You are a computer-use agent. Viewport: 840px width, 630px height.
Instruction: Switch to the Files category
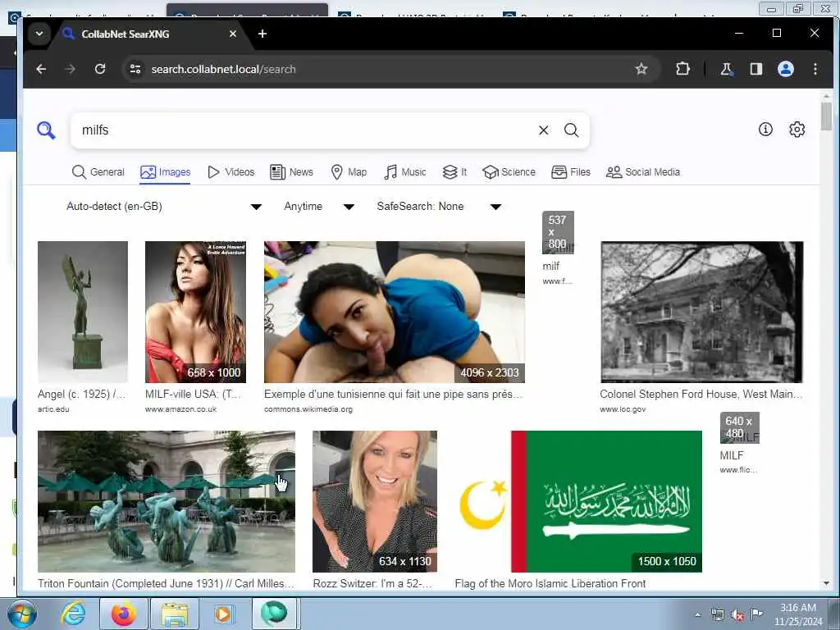(571, 172)
